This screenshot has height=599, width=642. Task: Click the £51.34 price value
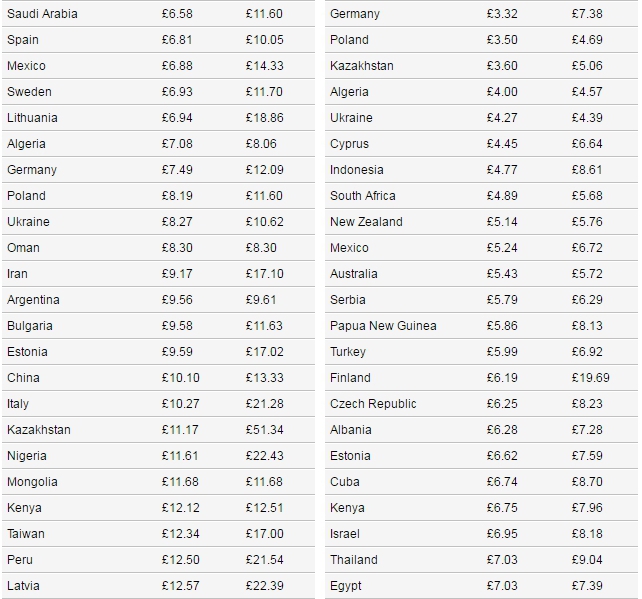click(x=264, y=430)
